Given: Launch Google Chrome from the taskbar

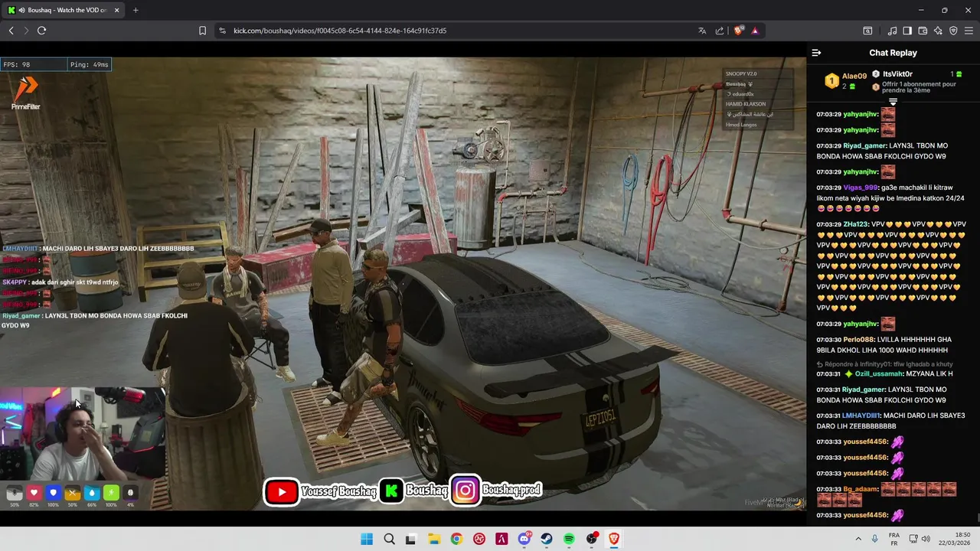Looking at the screenshot, I should [x=456, y=539].
